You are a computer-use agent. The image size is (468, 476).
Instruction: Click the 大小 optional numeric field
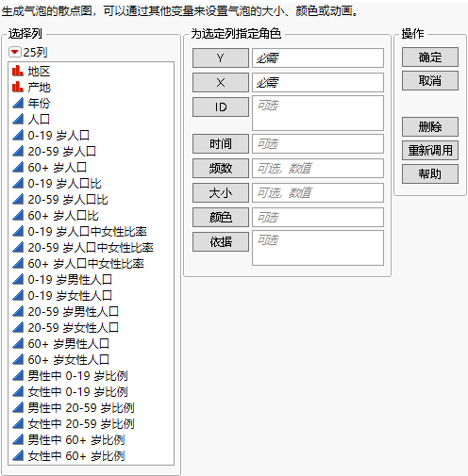click(x=318, y=192)
